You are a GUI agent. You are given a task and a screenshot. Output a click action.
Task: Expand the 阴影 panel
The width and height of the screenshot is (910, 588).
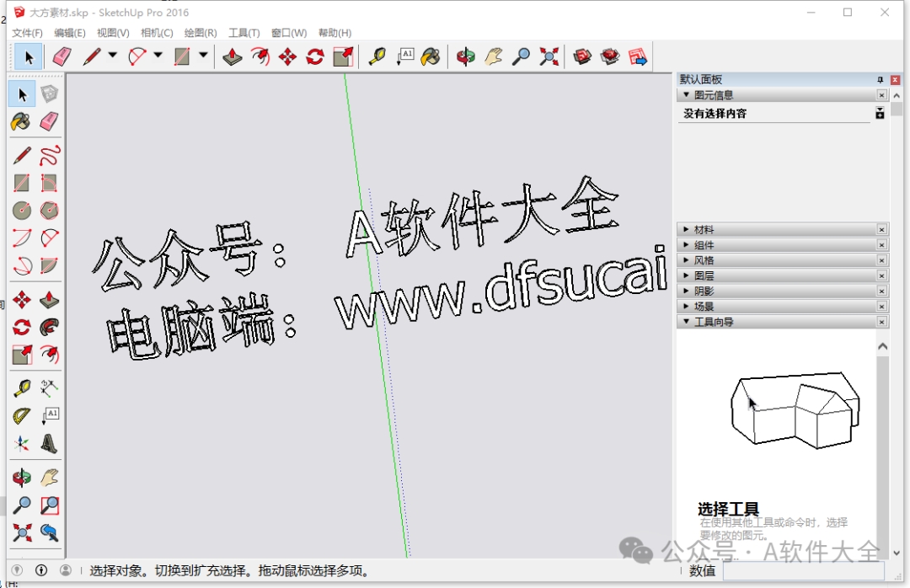[686, 291]
